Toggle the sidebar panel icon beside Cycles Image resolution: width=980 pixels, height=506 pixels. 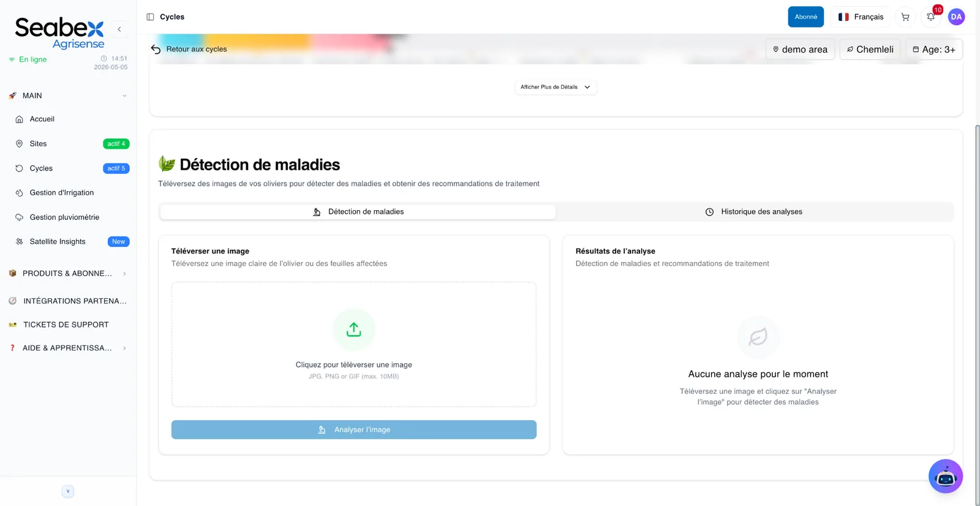click(x=150, y=17)
